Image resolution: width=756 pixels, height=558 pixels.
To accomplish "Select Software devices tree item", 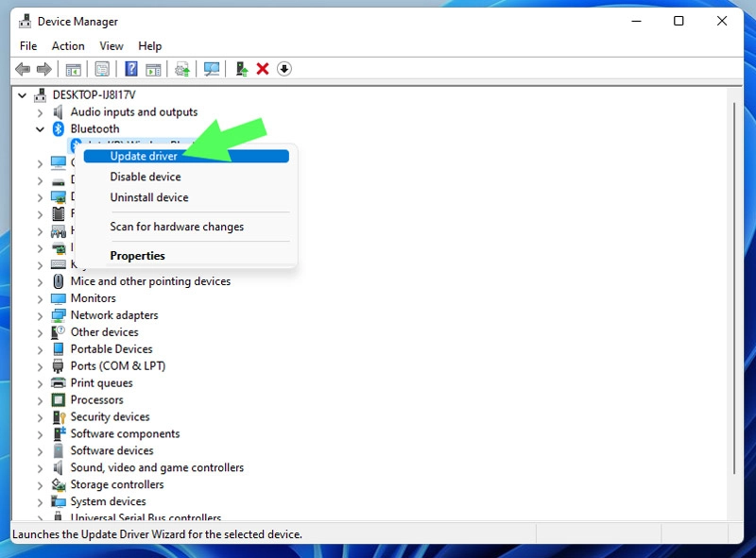I will click(112, 450).
